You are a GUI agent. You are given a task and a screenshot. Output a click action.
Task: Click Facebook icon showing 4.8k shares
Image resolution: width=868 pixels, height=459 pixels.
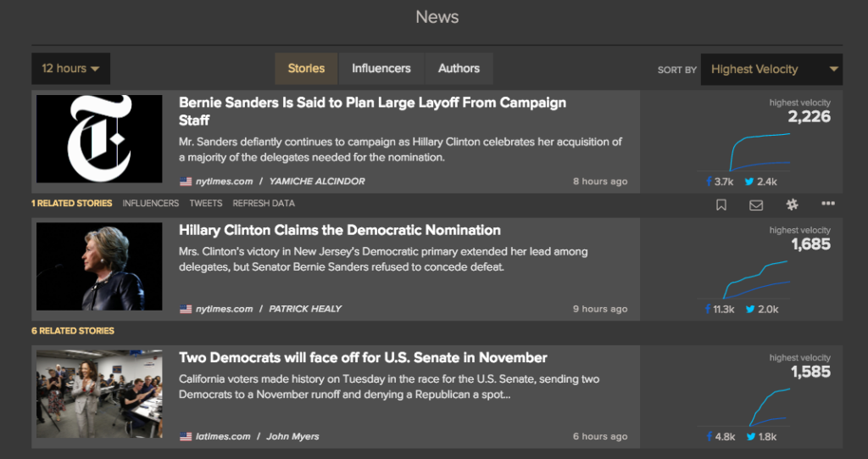[x=709, y=436]
